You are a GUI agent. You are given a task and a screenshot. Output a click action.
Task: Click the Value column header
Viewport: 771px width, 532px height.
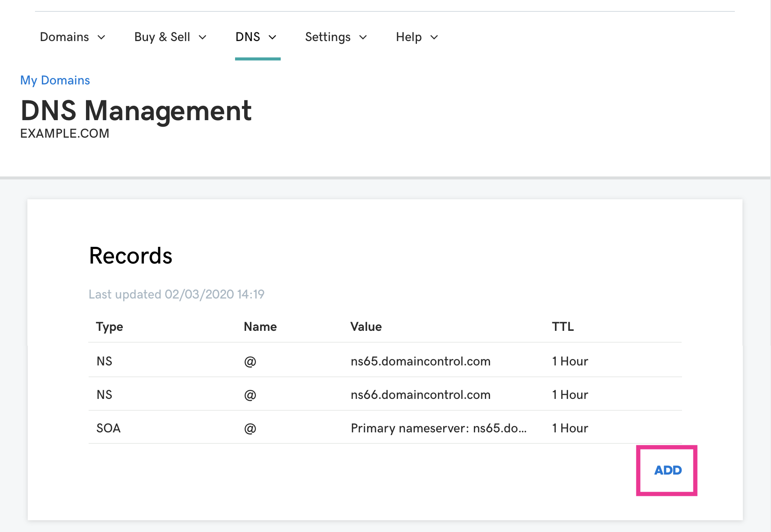366,327
